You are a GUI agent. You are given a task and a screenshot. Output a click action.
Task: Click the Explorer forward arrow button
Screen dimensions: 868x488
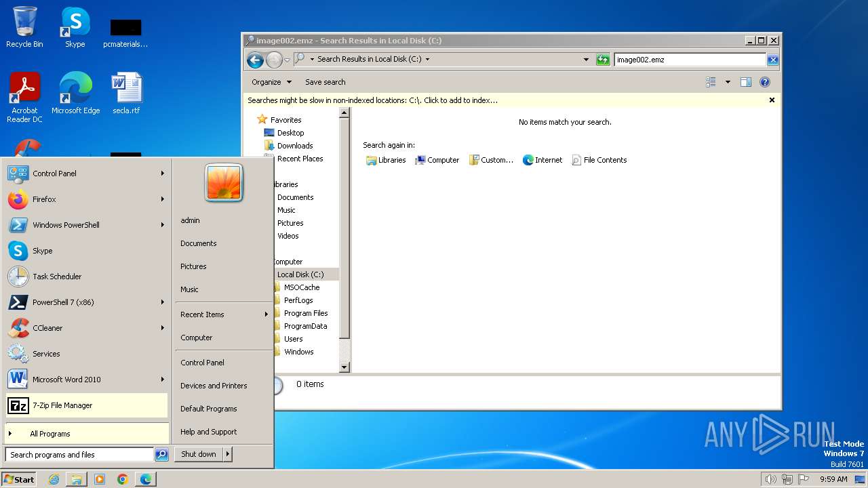[x=273, y=60]
